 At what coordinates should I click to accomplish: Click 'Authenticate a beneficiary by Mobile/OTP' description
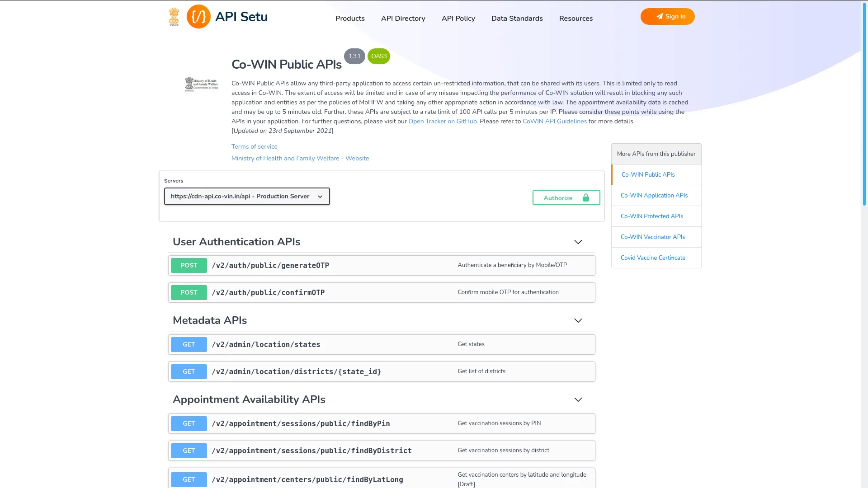(512, 265)
